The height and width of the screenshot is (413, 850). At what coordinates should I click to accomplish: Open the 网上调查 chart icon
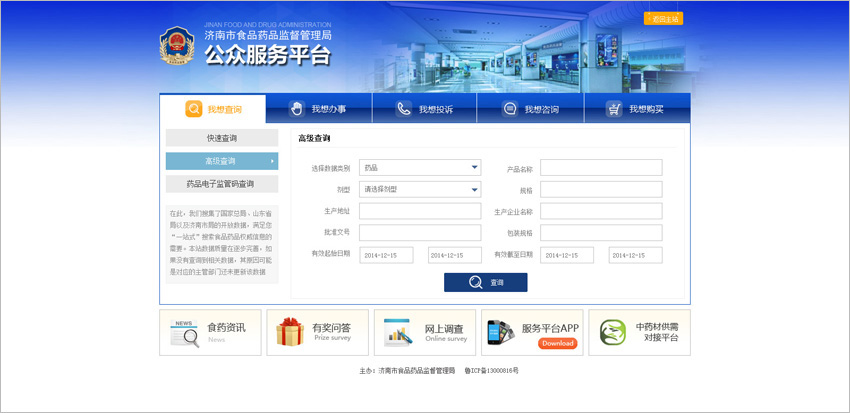click(x=398, y=333)
